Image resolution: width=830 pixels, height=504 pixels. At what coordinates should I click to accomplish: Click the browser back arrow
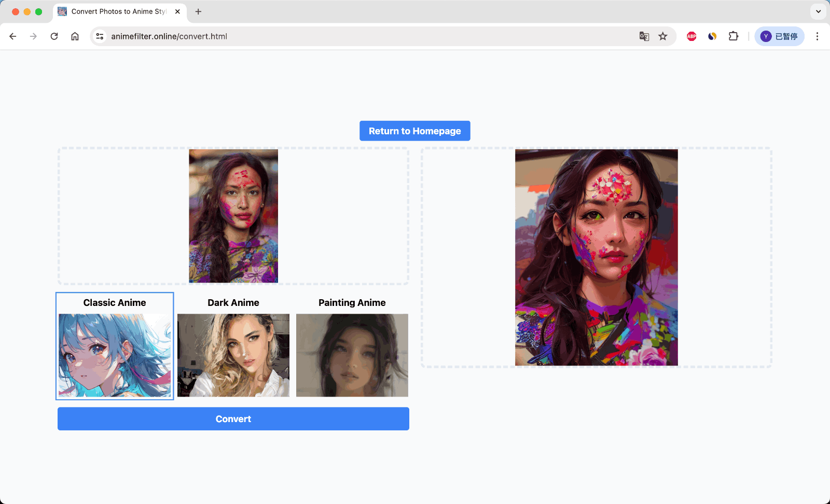(x=13, y=36)
